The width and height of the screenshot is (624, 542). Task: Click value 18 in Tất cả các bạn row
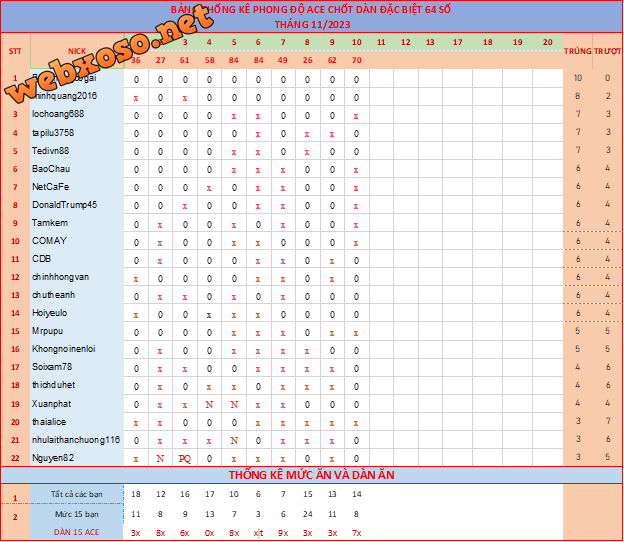click(x=136, y=494)
